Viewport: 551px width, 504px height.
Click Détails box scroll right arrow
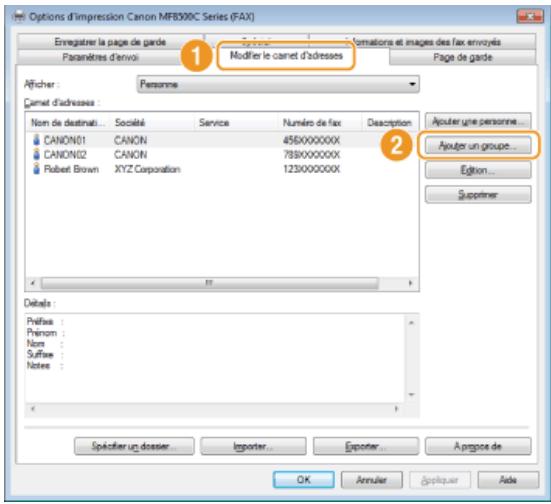[396, 409]
